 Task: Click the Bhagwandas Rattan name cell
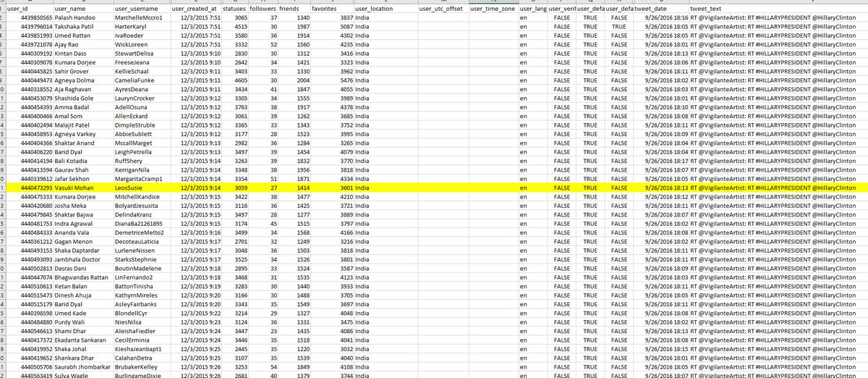pyautogui.click(x=83, y=277)
